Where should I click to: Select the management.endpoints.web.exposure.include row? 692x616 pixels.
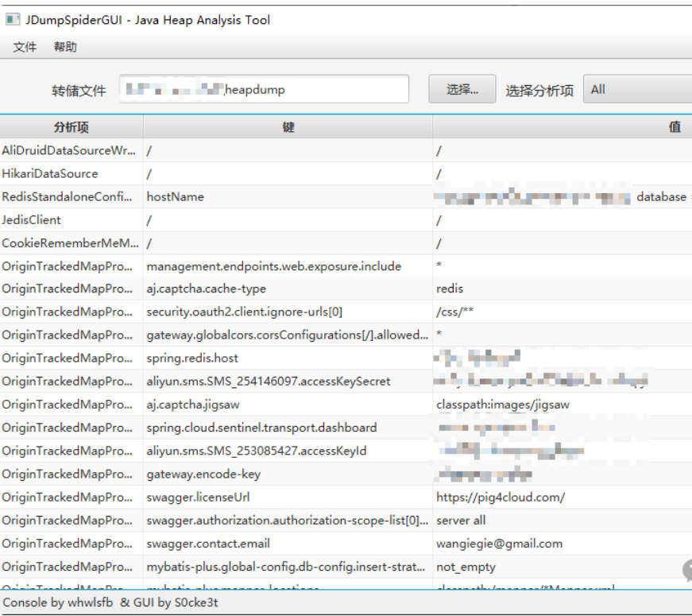(x=238, y=265)
